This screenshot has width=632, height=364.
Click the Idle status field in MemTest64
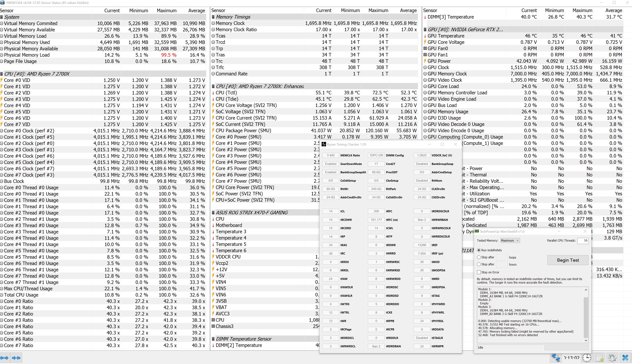510,347
